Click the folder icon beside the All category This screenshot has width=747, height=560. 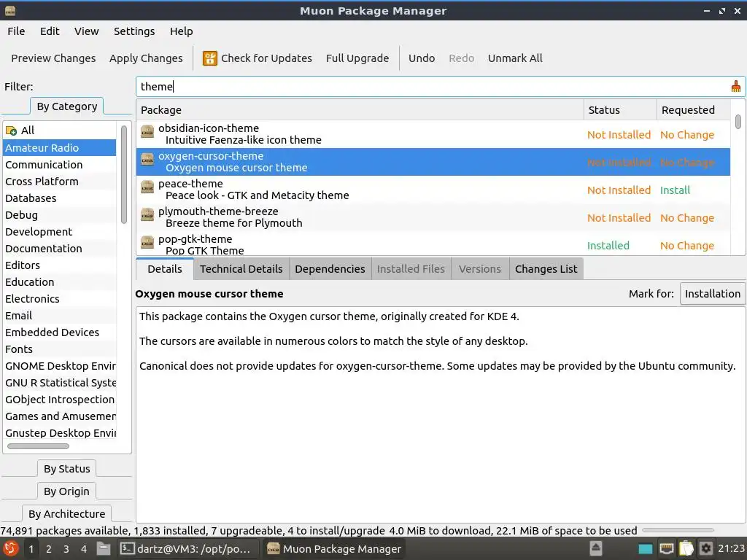point(11,131)
